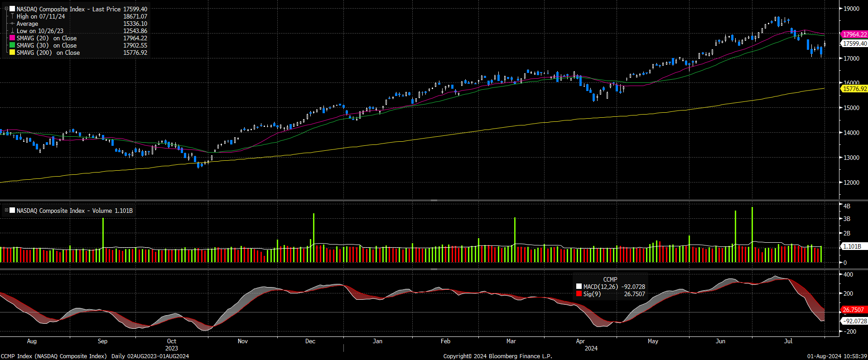Expand the NASDAQ Volume legend tree
The height and width of the screenshot is (360, 868).
pyautogui.click(x=6, y=211)
